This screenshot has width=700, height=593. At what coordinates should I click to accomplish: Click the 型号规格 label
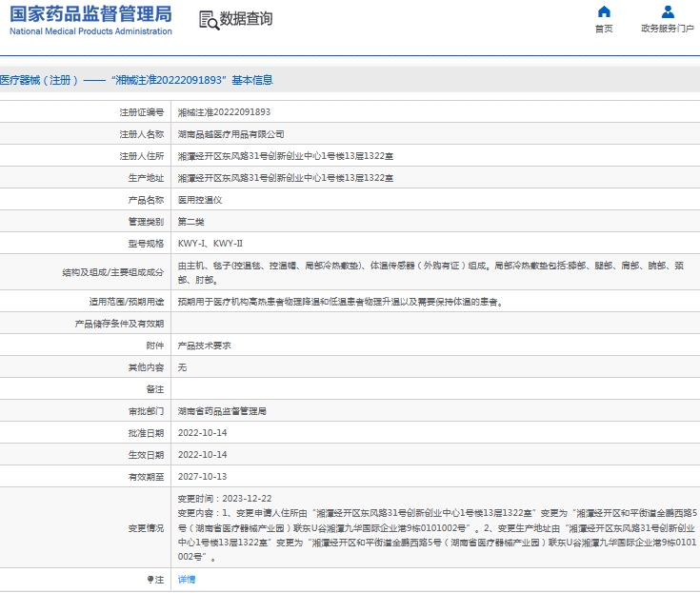(146, 243)
